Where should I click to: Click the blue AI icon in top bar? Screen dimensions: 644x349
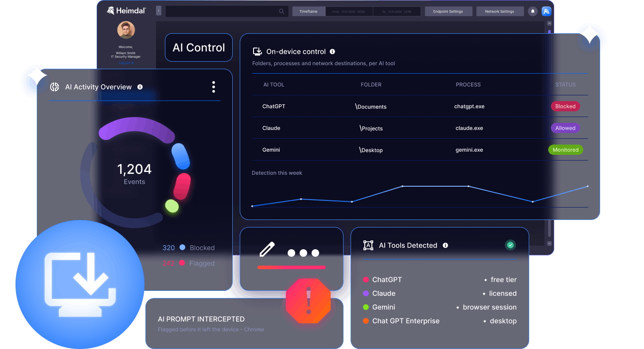546,12
